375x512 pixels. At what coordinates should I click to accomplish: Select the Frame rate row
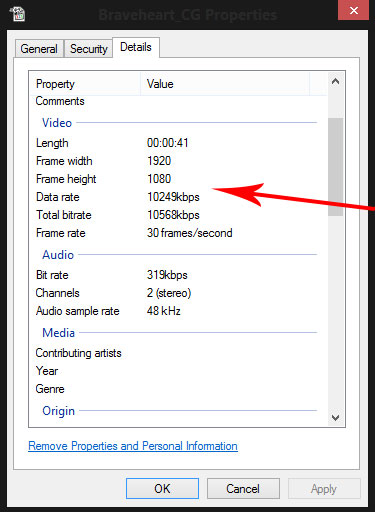[178, 233]
